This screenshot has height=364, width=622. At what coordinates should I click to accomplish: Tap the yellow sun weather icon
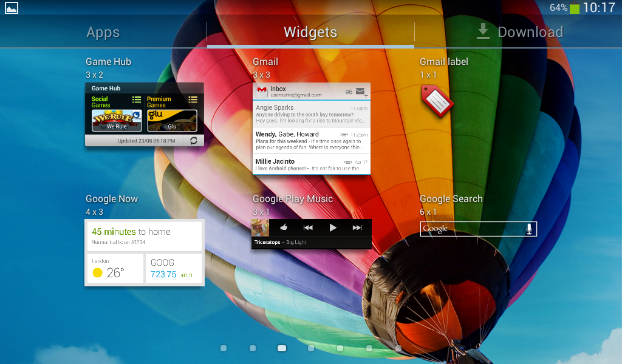tap(97, 273)
